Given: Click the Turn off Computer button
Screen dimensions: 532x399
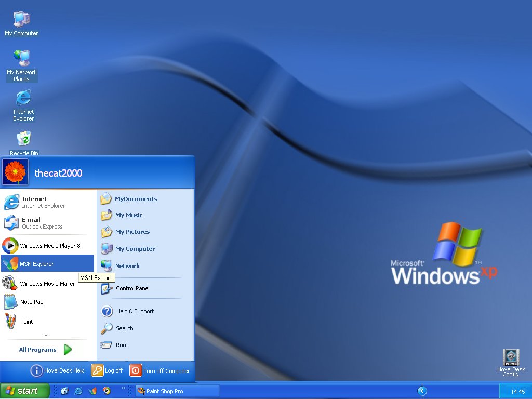Looking at the screenshot, I should pos(160,370).
